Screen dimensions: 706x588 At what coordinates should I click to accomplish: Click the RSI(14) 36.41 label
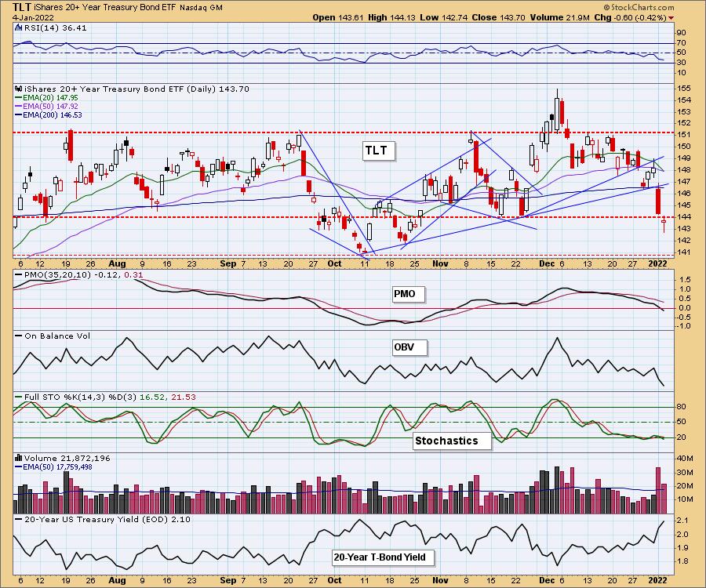55,28
